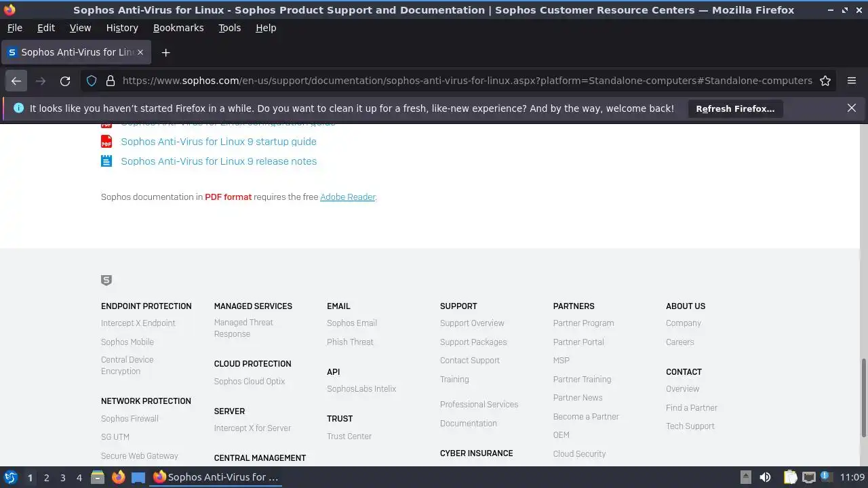
Task: Open Intercept X for Server link
Action: click(252, 428)
